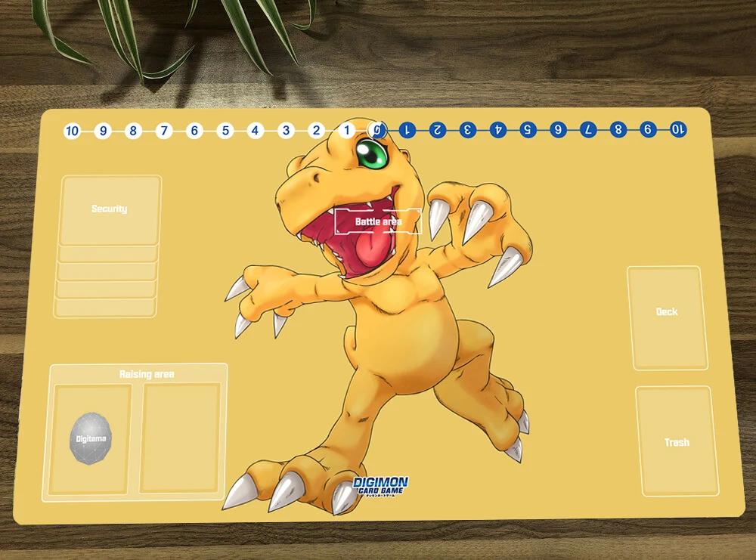Select the Battle area label
Image resolution: width=756 pixels, height=560 pixels.
tap(376, 221)
